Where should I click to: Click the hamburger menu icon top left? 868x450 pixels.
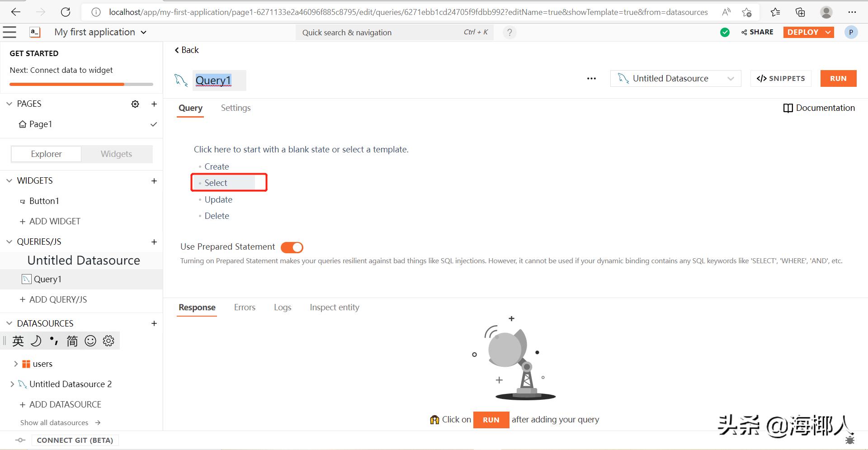(x=9, y=32)
